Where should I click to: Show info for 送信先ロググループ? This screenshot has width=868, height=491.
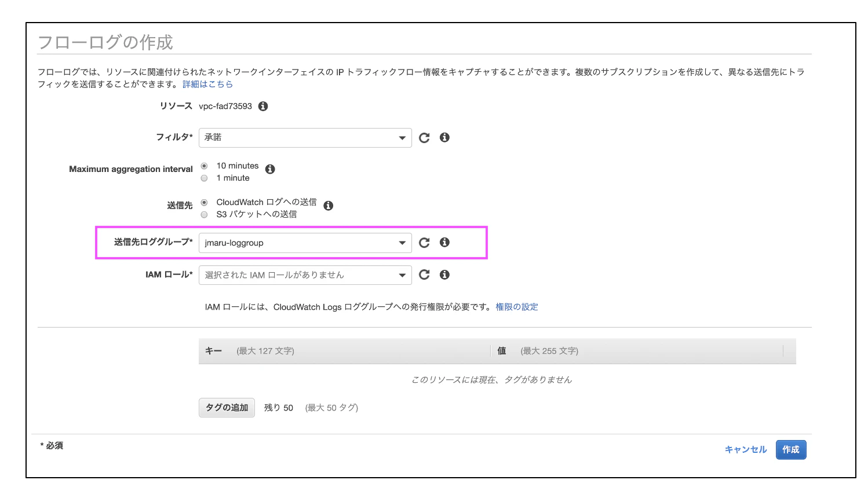444,242
